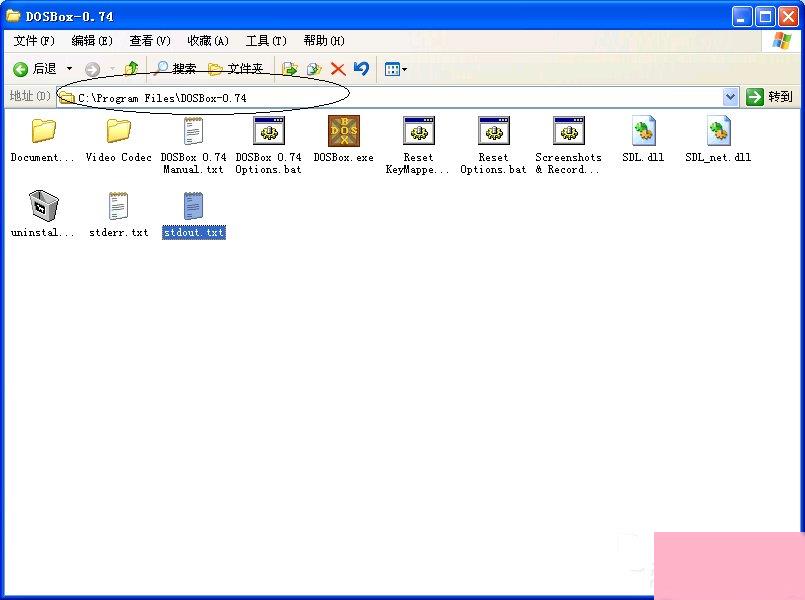Select the SDL.dll file icon
The image size is (805, 600).
643,131
